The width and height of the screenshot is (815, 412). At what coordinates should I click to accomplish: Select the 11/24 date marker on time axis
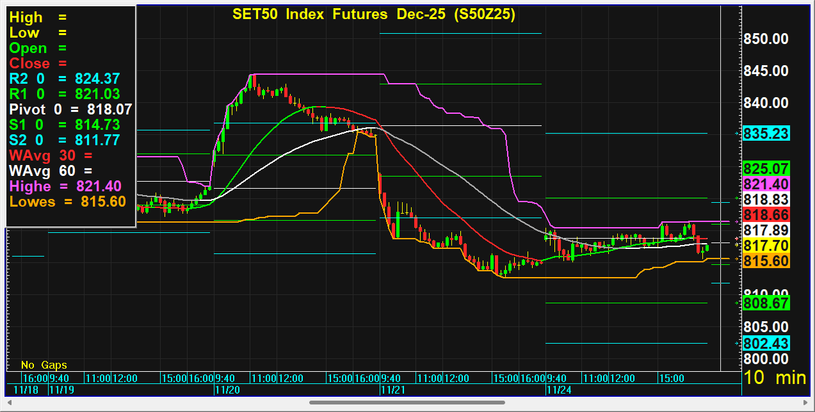tap(556, 390)
